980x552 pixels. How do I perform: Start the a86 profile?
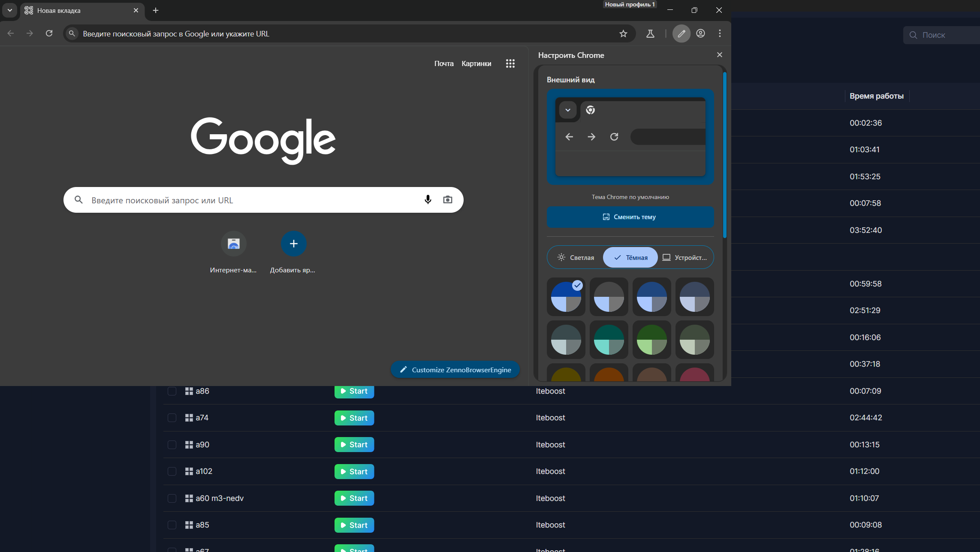point(354,391)
